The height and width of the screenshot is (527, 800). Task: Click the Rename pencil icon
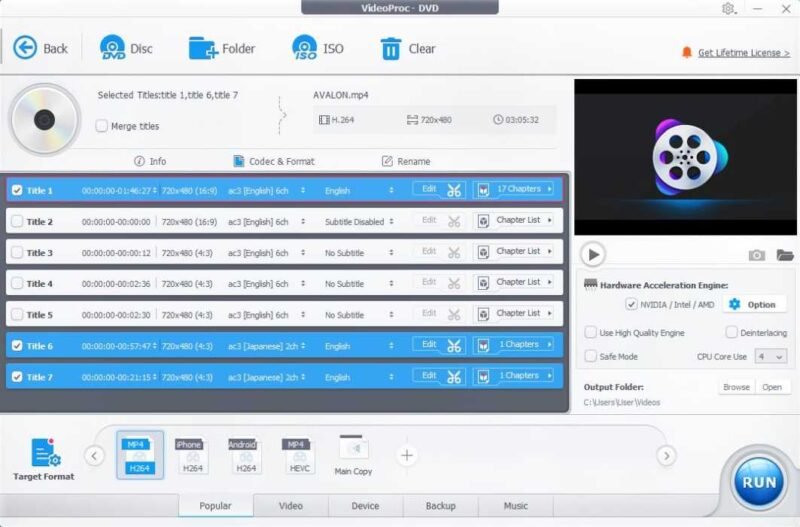[387, 161]
